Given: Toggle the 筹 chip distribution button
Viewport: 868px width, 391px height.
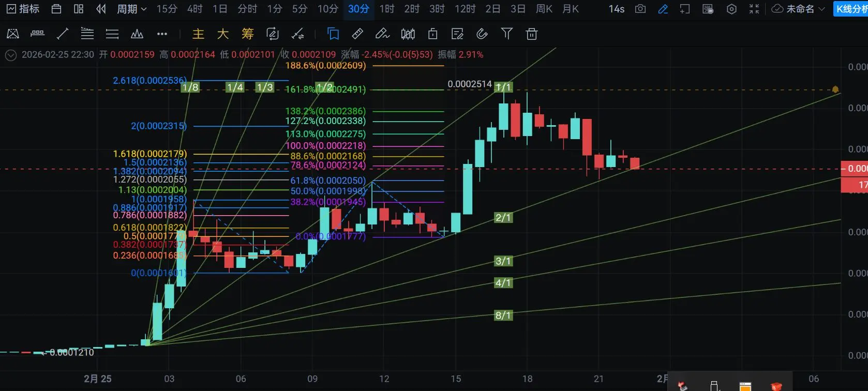Looking at the screenshot, I should pos(248,34).
